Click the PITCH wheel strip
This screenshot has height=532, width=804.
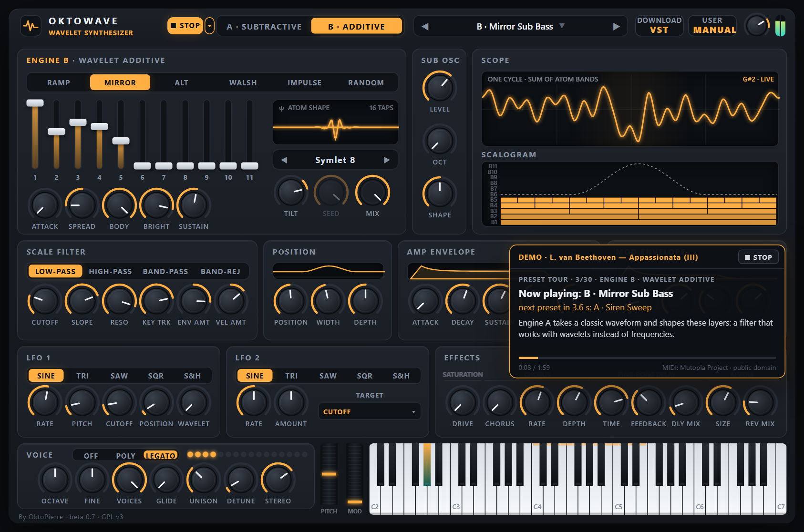coord(329,474)
